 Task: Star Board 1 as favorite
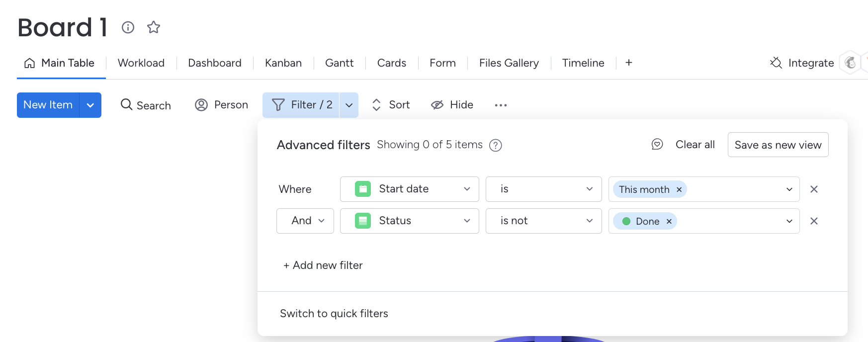point(154,27)
